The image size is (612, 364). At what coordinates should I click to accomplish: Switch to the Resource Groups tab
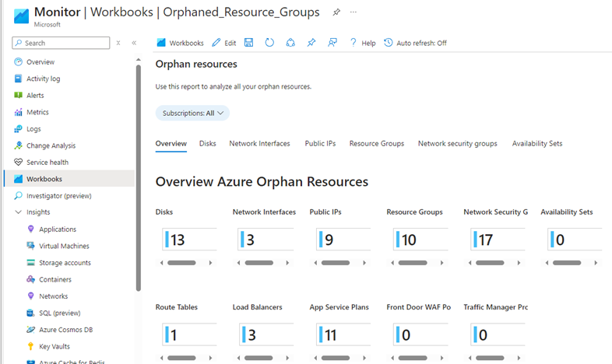click(x=377, y=143)
